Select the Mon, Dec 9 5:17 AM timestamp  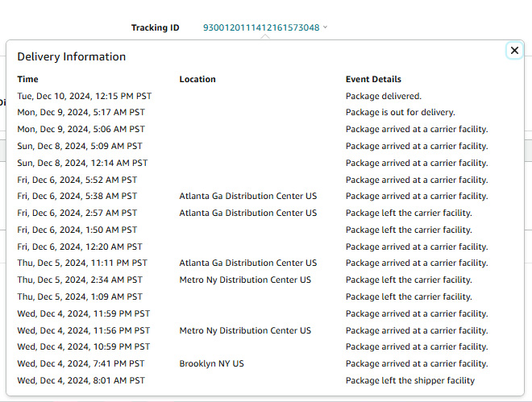point(81,112)
